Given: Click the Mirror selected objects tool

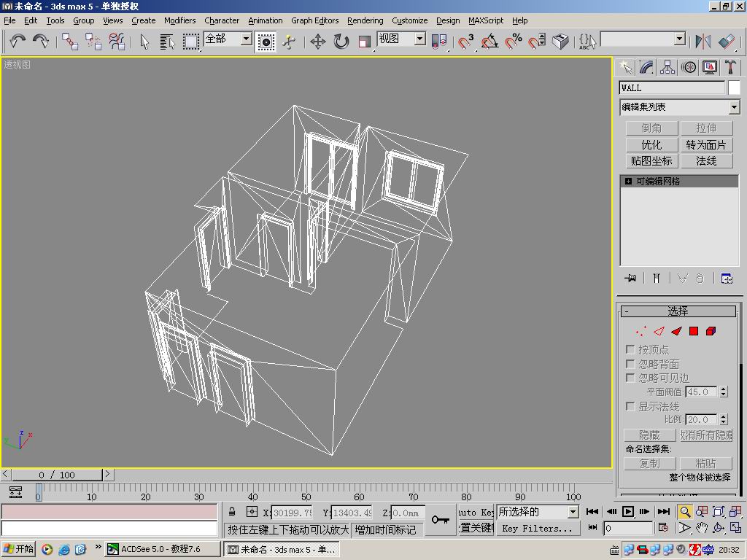Looking at the screenshot, I should coord(703,42).
